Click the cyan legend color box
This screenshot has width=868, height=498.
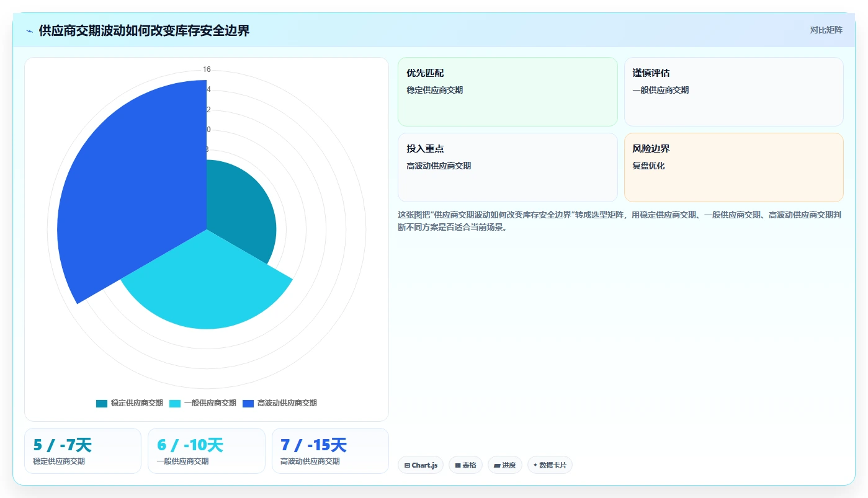[x=175, y=403]
